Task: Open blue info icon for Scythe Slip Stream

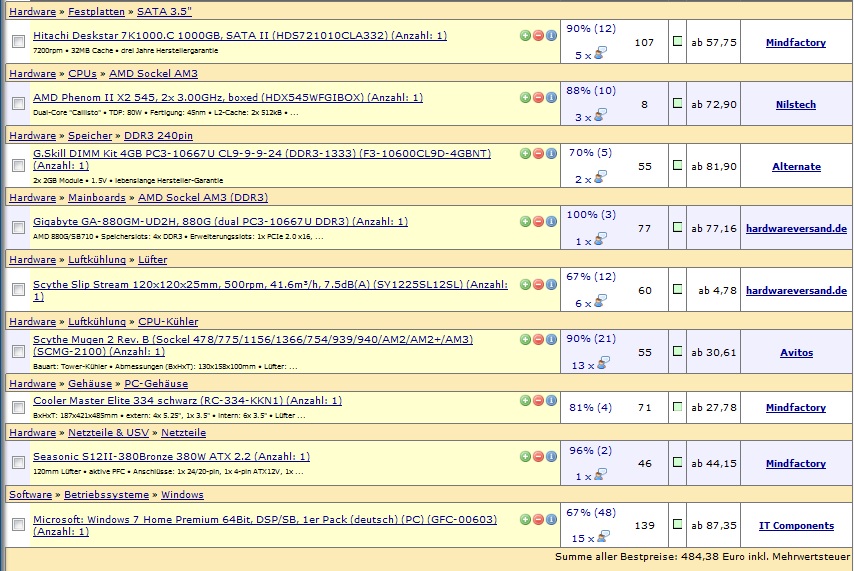Action: [x=551, y=284]
